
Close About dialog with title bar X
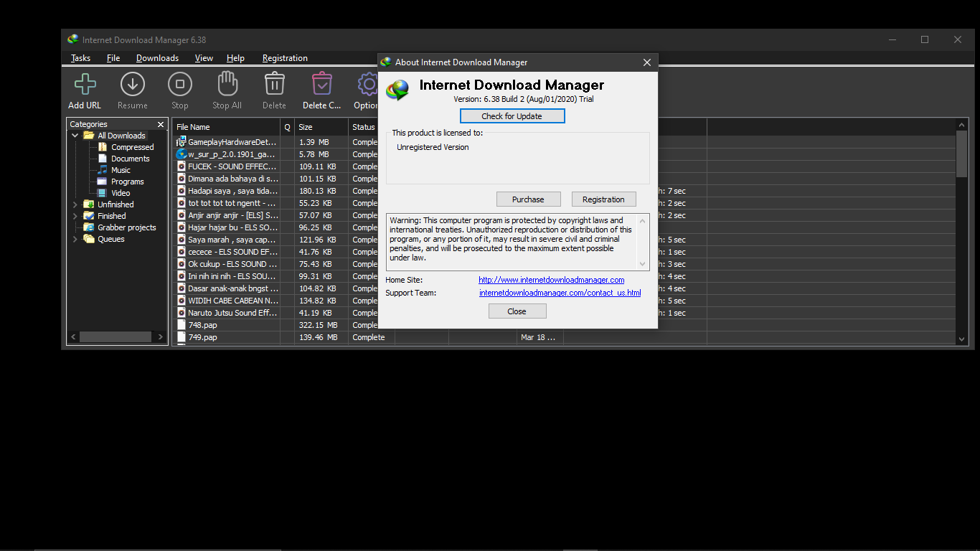(646, 62)
